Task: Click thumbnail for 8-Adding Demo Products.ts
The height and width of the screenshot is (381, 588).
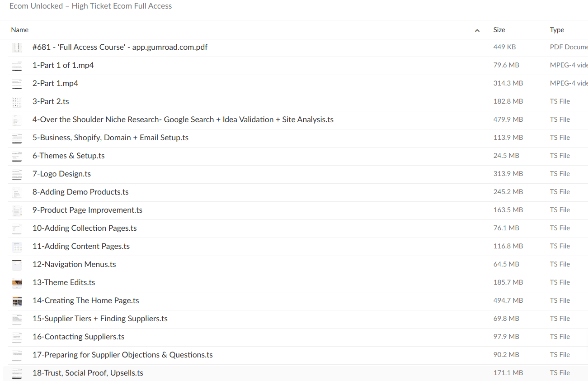Action: pyautogui.click(x=17, y=192)
